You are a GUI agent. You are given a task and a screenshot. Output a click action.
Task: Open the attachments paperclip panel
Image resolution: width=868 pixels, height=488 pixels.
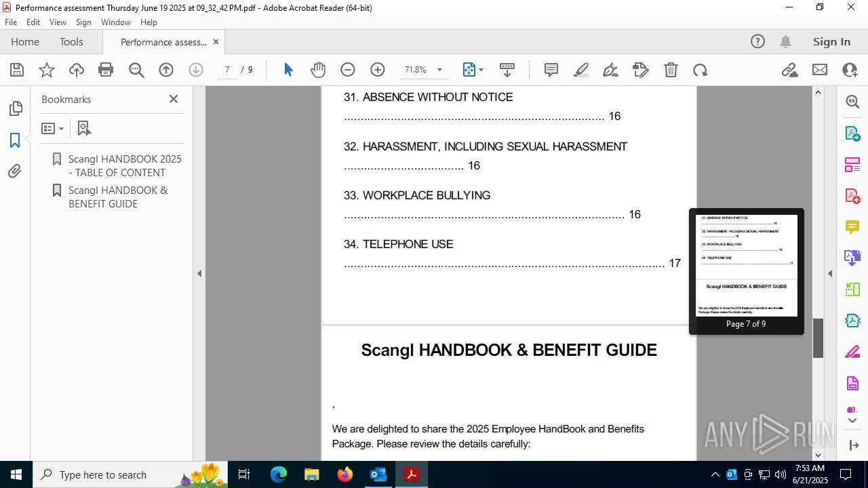(x=15, y=171)
